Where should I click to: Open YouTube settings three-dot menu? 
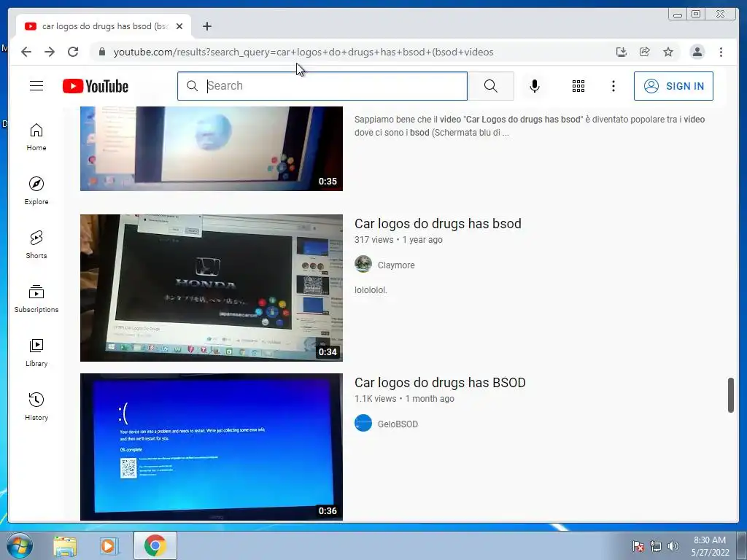click(613, 86)
